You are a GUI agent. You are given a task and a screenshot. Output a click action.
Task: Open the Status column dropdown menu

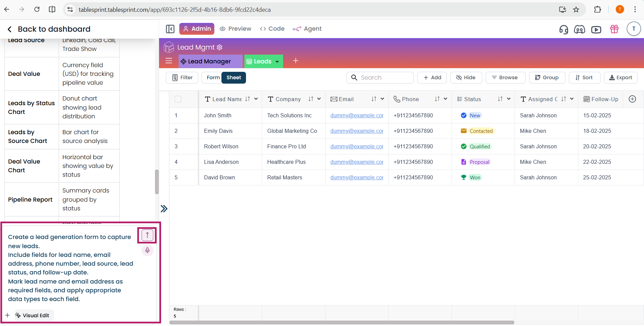coord(509,99)
